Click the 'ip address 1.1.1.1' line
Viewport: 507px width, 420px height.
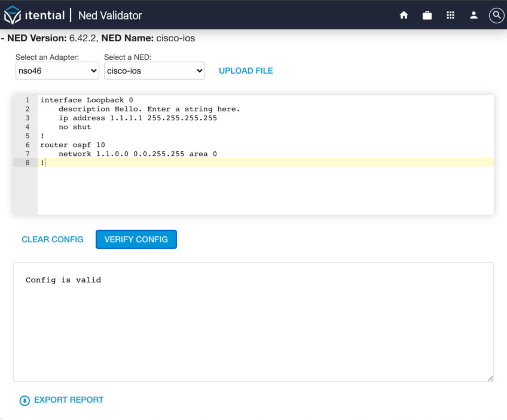138,118
